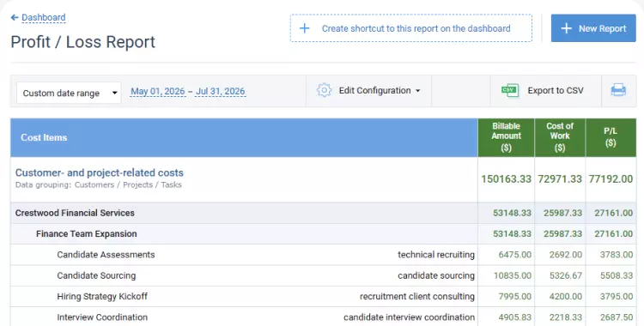Click the New Report button

point(593,28)
